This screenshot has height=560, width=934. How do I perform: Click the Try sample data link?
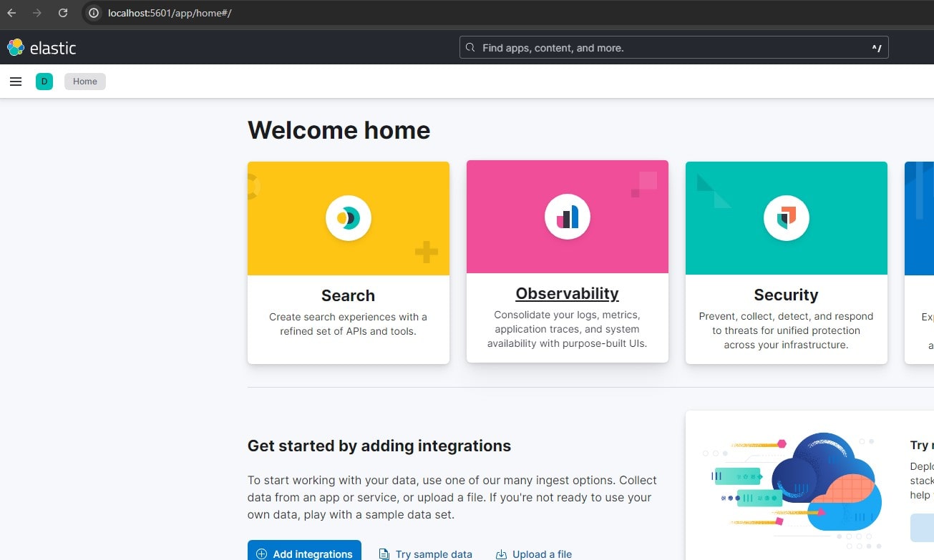click(425, 554)
